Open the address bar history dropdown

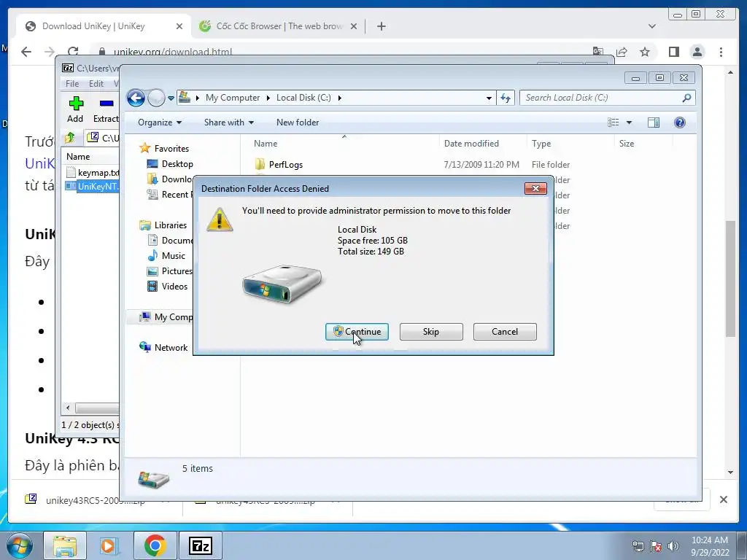489,98
